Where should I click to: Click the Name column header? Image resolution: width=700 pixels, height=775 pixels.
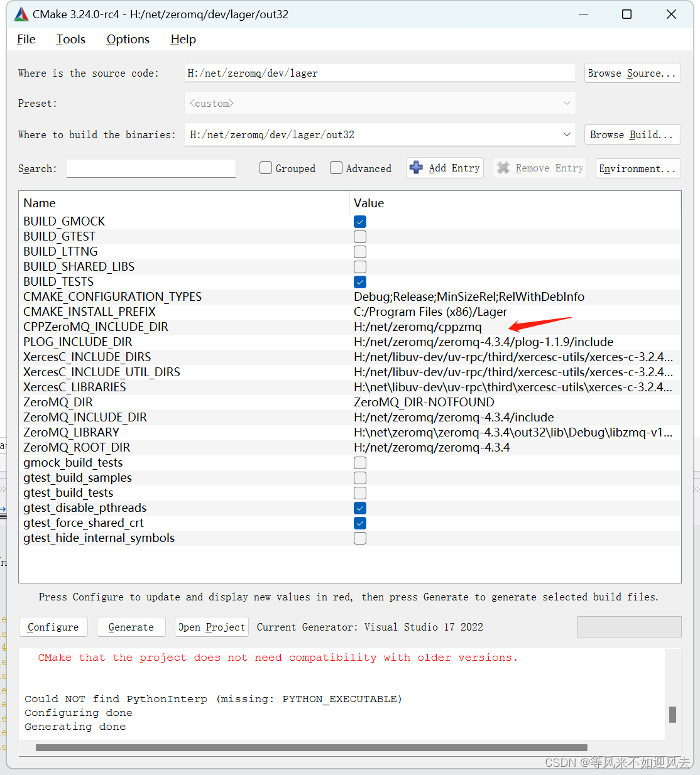40,203
